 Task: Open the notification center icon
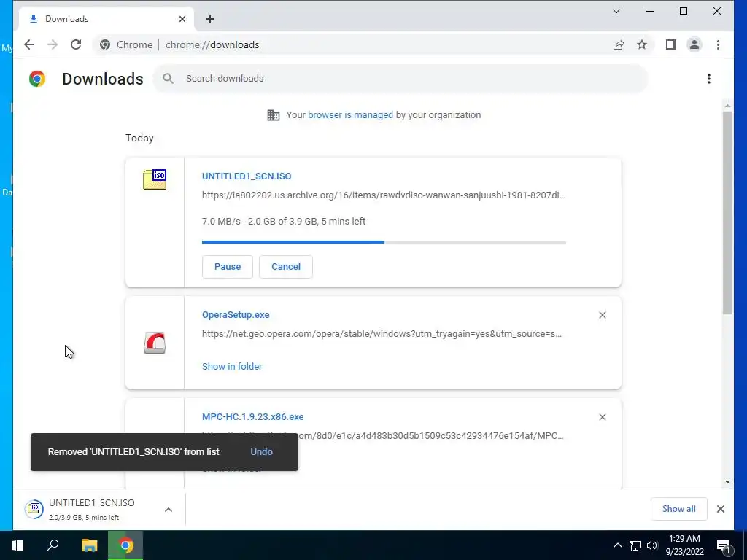724,546
